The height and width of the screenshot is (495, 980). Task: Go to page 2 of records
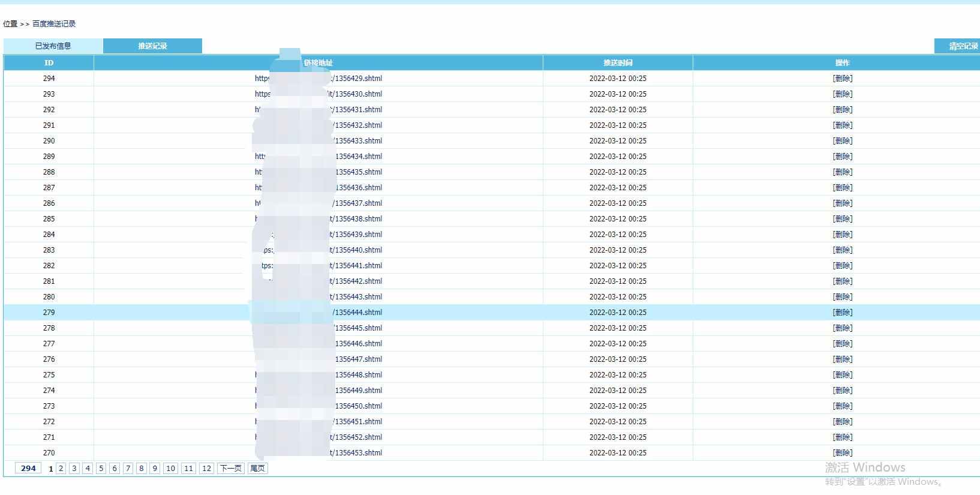point(61,469)
